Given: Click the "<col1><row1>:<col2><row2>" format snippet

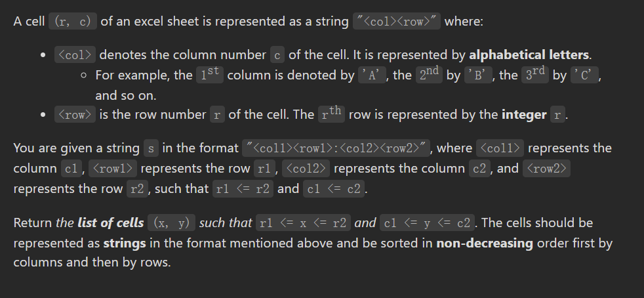Looking at the screenshot, I should [335, 148].
